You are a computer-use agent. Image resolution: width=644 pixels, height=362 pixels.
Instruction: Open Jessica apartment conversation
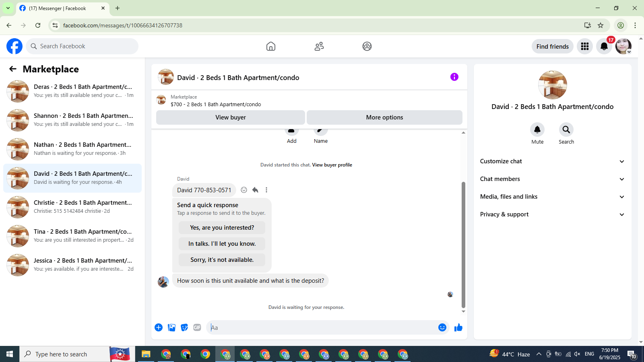click(x=72, y=265)
